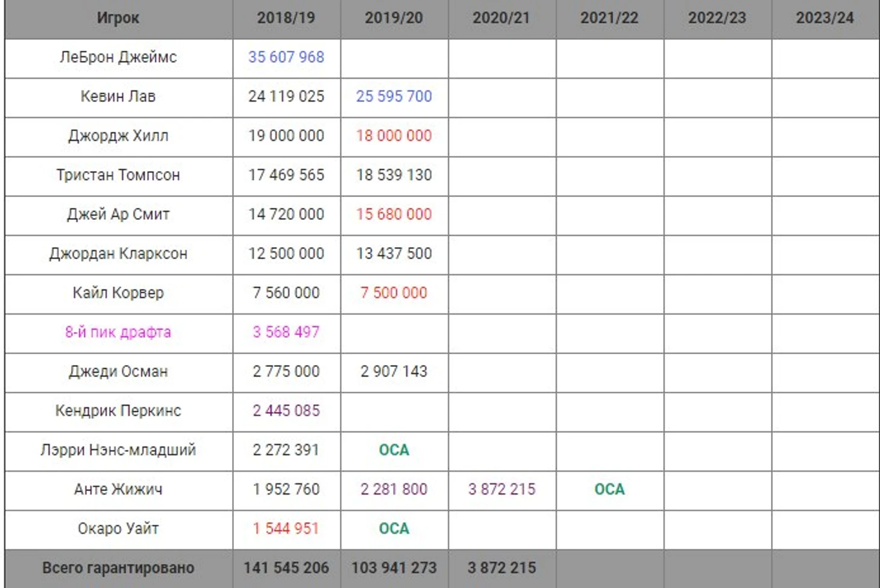880x588 pixels.
Task: Click green ОСА in Лэрри Нэнс-младший row
Action: pos(394,450)
